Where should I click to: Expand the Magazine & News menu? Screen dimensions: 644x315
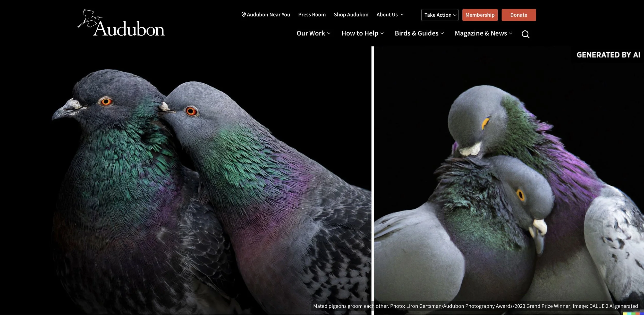483,33
